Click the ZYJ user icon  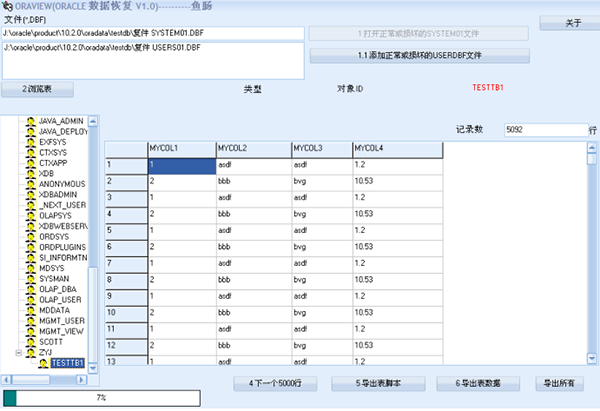coord(31,352)
